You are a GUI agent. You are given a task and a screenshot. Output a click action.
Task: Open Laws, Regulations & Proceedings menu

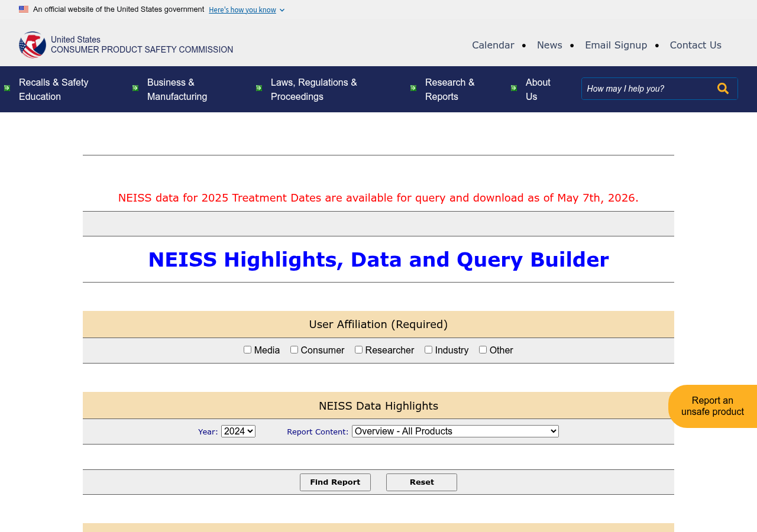click(314, 89)
